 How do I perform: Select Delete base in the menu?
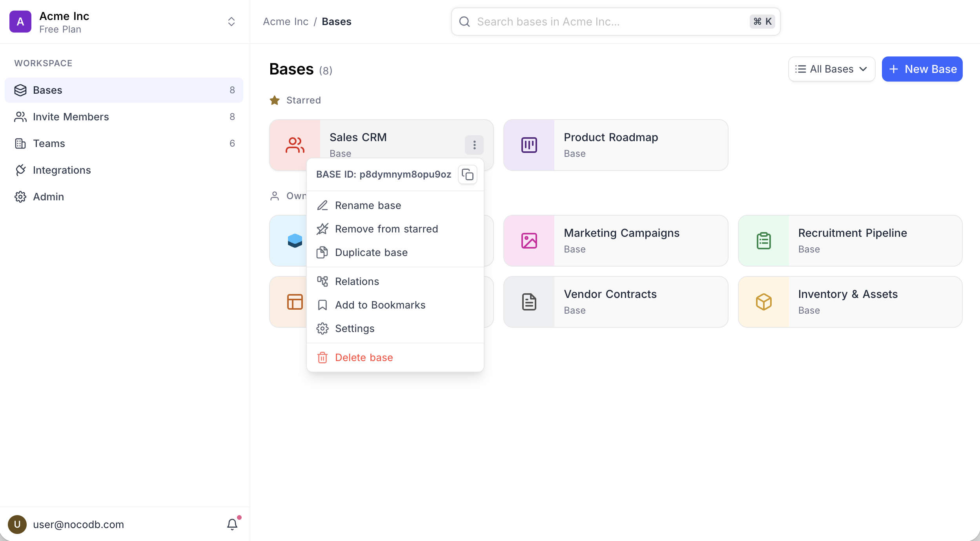click(395, 358)
